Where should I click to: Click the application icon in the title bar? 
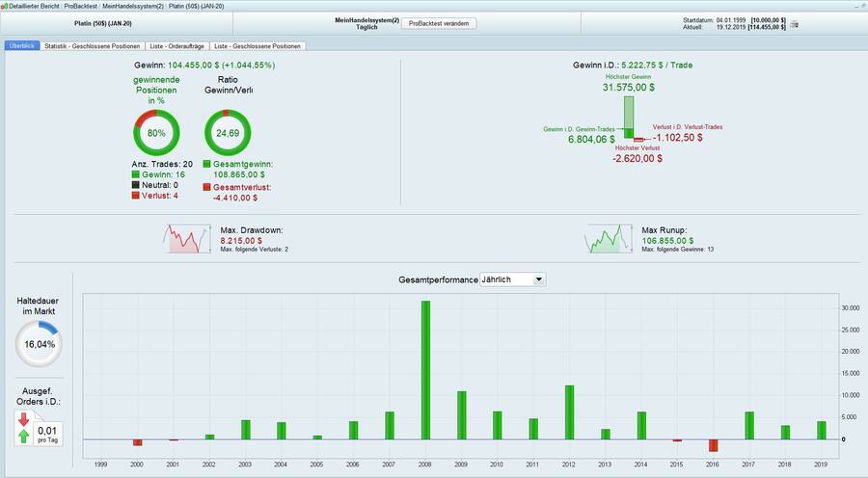[x=5, y=6]
